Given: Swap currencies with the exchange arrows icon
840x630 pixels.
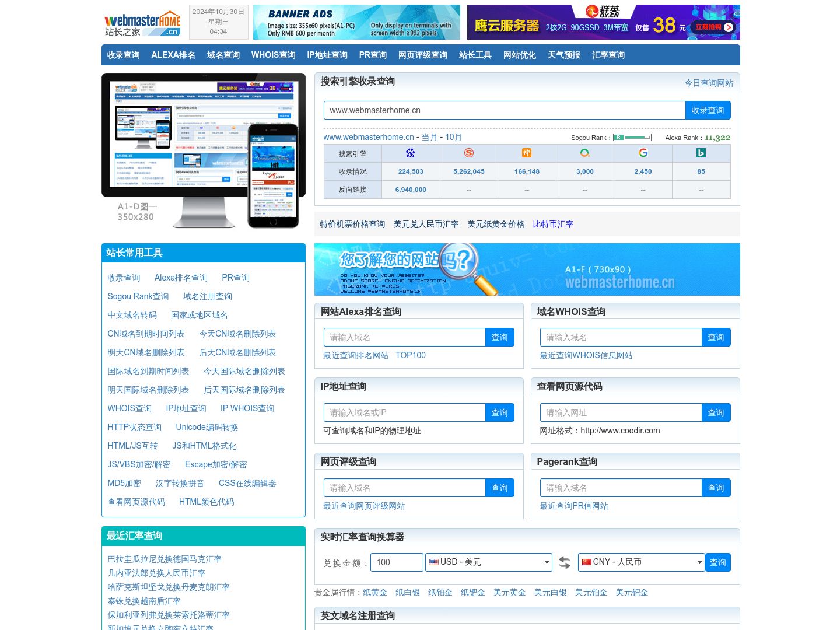Looking at the screenshot, I should pyautogui.click(x=565, y=562).
